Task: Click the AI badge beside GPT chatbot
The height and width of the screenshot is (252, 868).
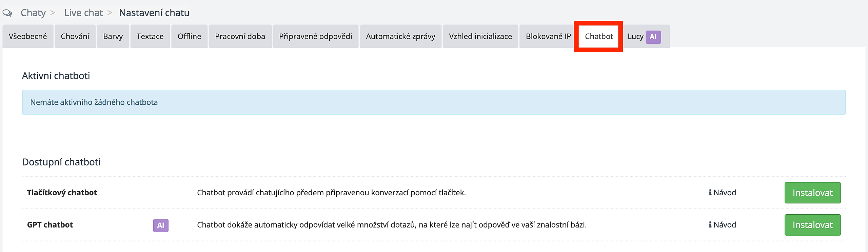Action: tap(161, 225)
